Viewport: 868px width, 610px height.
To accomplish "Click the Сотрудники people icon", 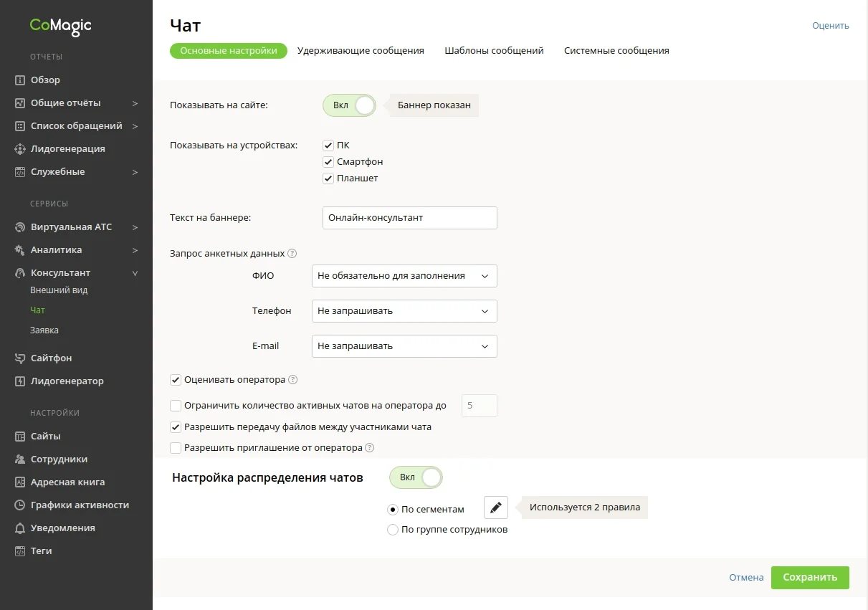I will pyautogui.click(x=20, y=459).
